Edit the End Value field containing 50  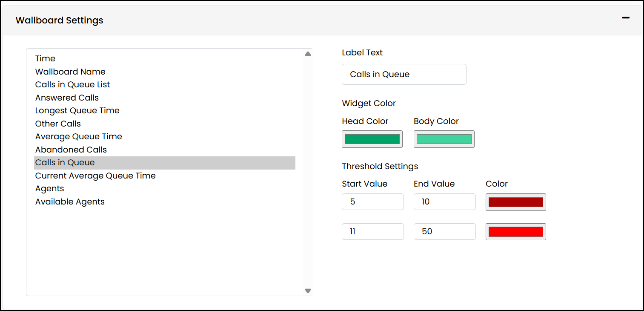click(x=445, y=231)
